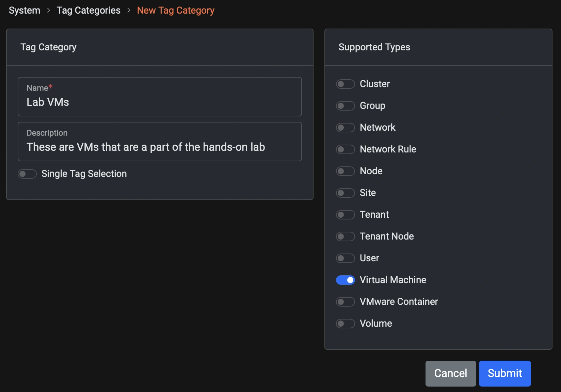Click the Name field containing Lab VMs
This screenshot has height=392, width=561.
(x=159, y=102)
